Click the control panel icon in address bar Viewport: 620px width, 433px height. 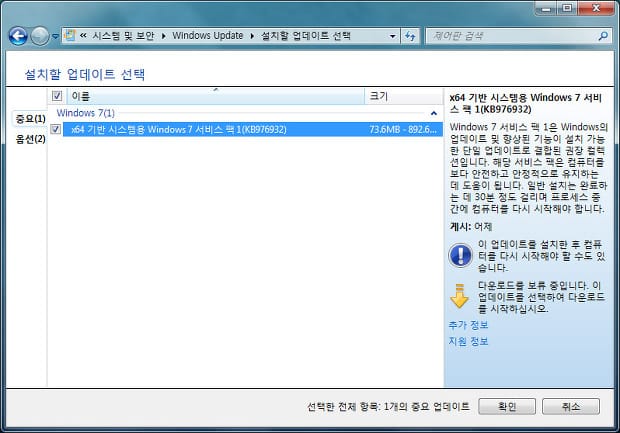click(x=71, y=36)
